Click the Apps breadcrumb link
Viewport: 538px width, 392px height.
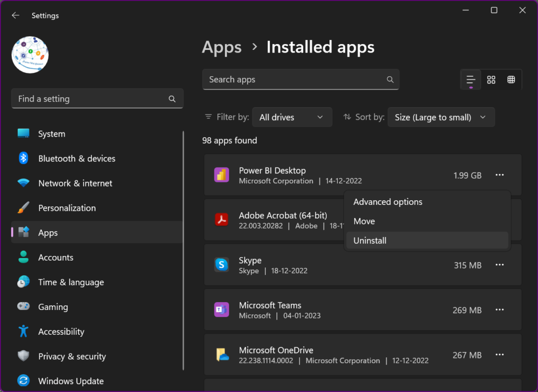coord(222,47)
